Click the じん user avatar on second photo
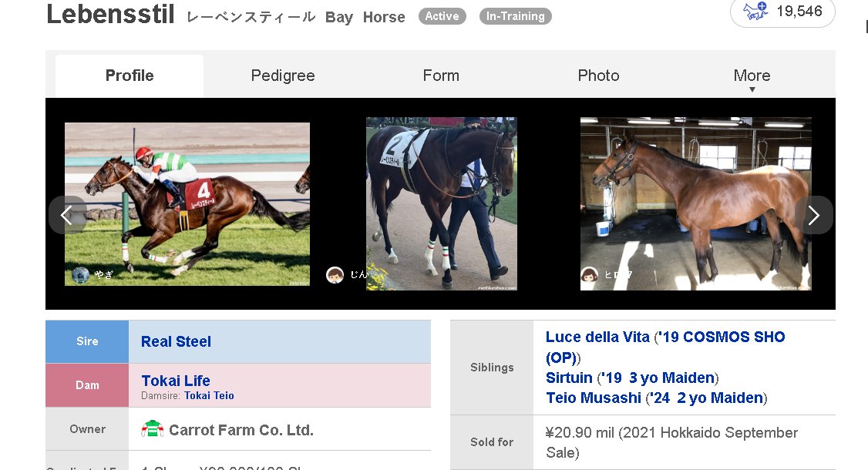 click(335, 274)
